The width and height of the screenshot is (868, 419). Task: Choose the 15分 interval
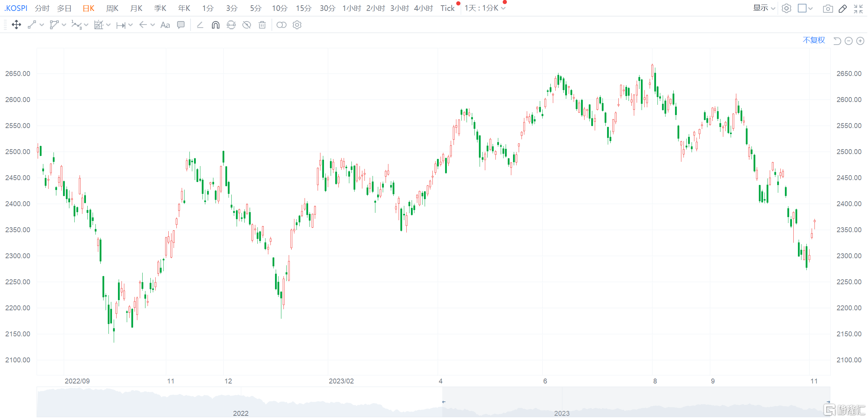click(x=304, y=8)
